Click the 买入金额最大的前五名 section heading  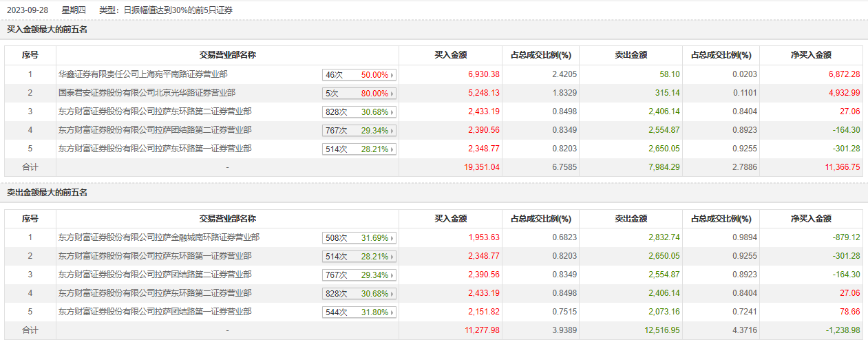tap(47, 30)
